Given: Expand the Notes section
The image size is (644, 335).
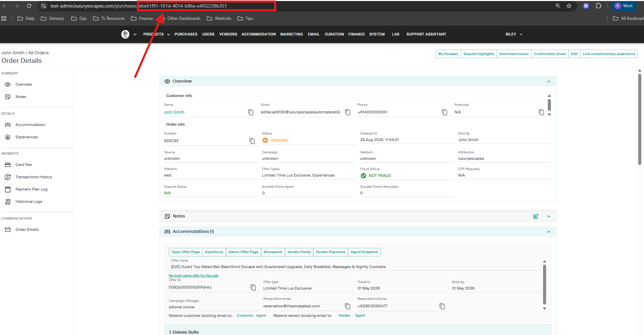Looking at the screenshot, I should coord(548,217).
